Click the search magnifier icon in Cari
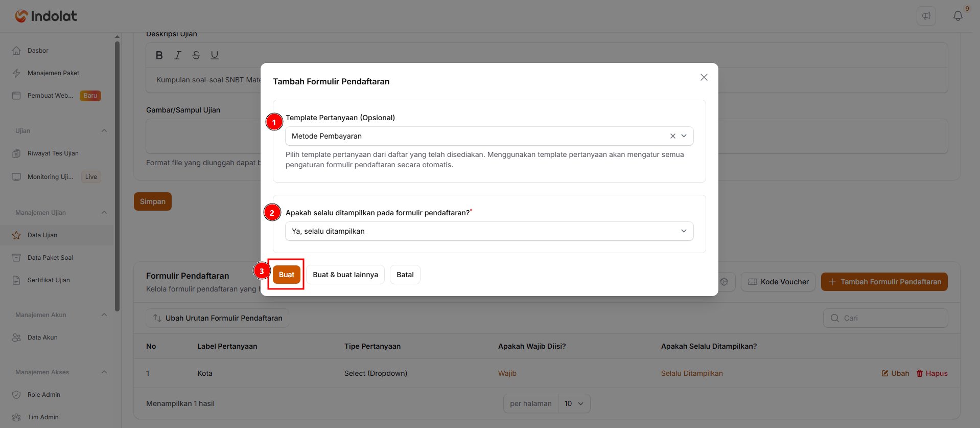 [834, 318]
